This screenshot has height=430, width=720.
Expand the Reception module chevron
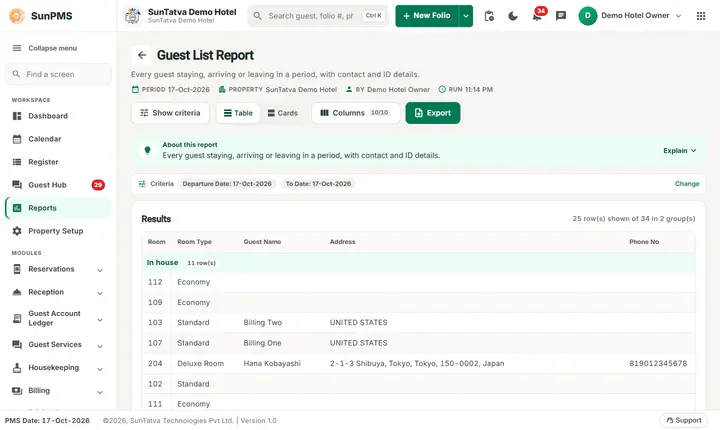point(100,293)
